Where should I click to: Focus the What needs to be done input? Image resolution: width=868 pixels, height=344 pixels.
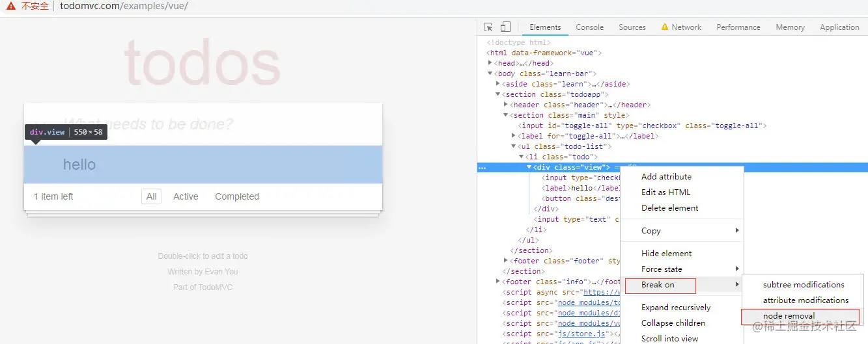(203, 124)
